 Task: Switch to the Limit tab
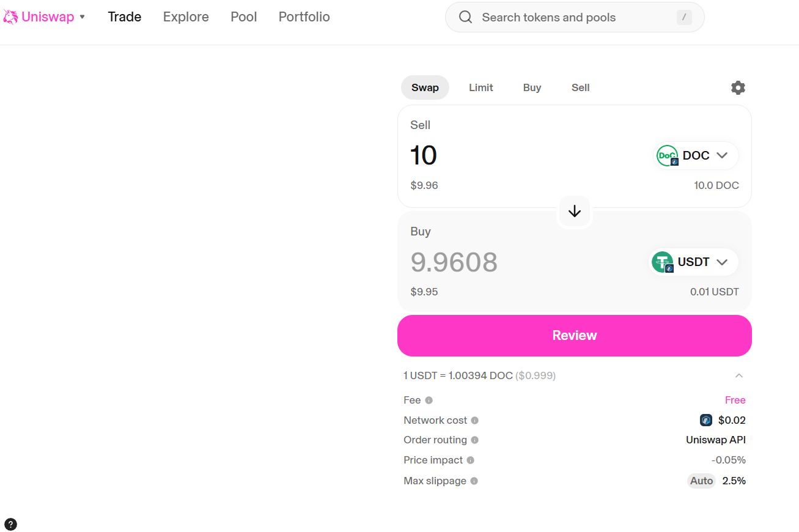point(481,87)
